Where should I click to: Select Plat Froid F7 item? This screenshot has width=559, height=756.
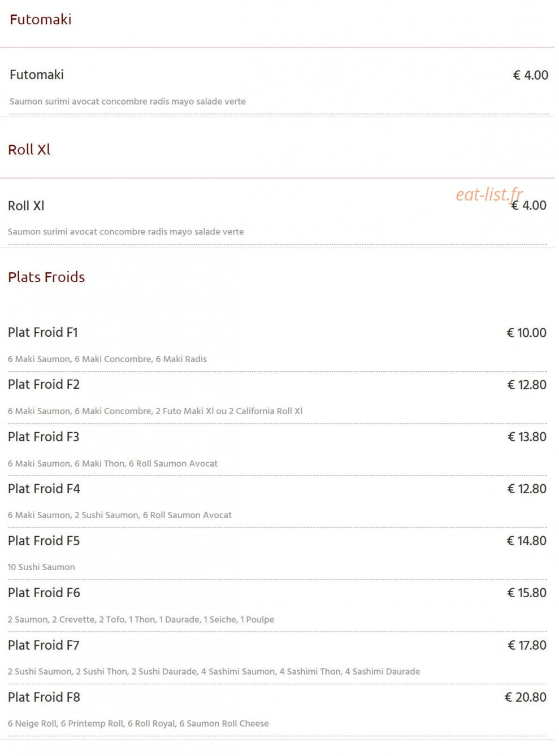(x=44, y=645)
